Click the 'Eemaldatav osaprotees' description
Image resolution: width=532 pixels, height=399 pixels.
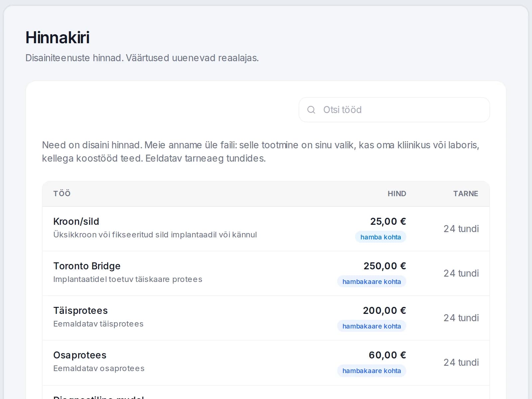(99, 368)
